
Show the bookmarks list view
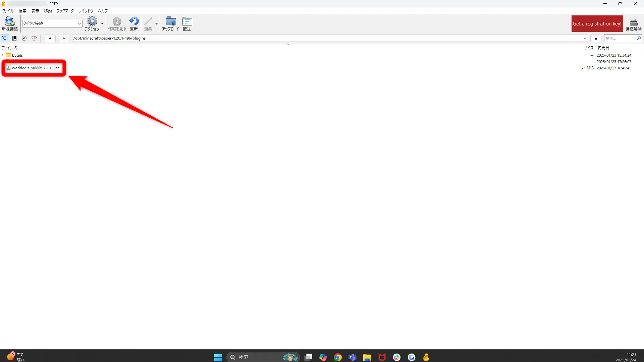tap(14, 38)
